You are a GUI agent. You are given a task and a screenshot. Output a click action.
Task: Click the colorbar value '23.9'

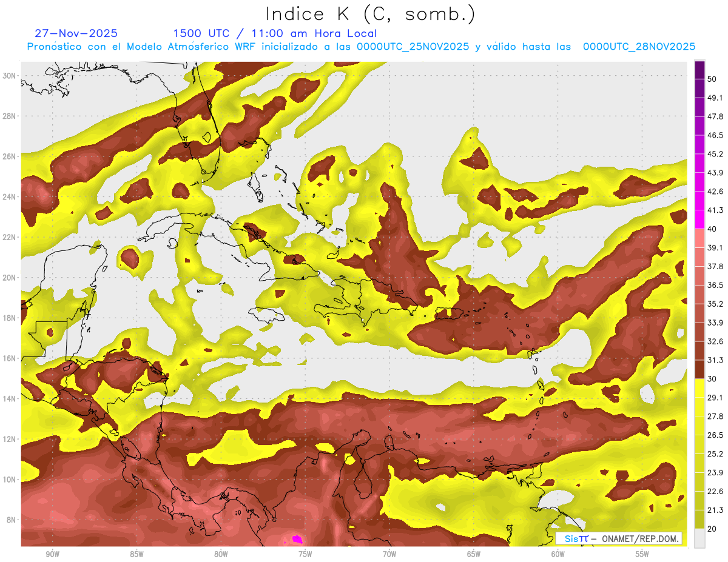click(715, 473)
